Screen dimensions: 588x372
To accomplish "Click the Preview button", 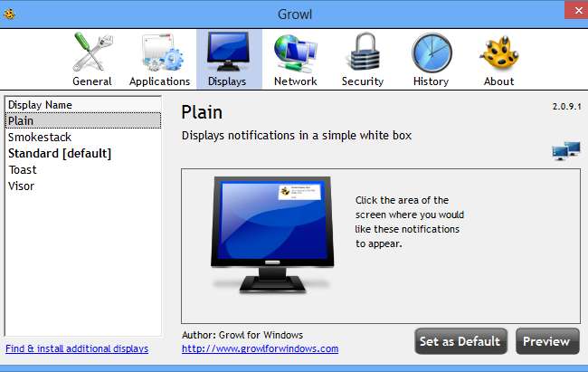I will (547, 341).
